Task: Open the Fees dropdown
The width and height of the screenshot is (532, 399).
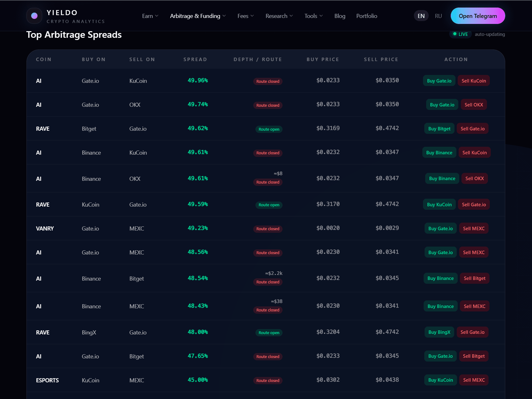Action: 246,16
